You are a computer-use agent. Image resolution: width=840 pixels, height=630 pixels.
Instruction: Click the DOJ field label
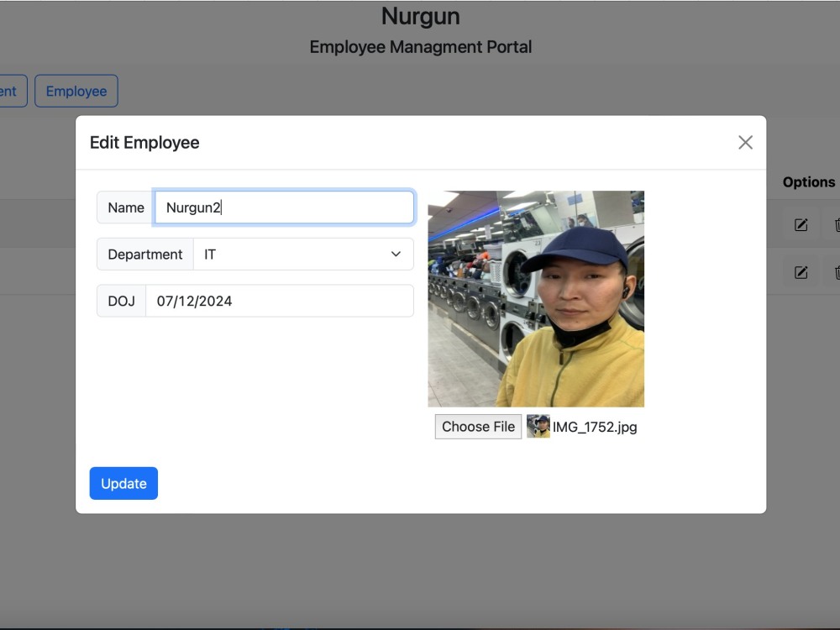[x=122, y=301]
